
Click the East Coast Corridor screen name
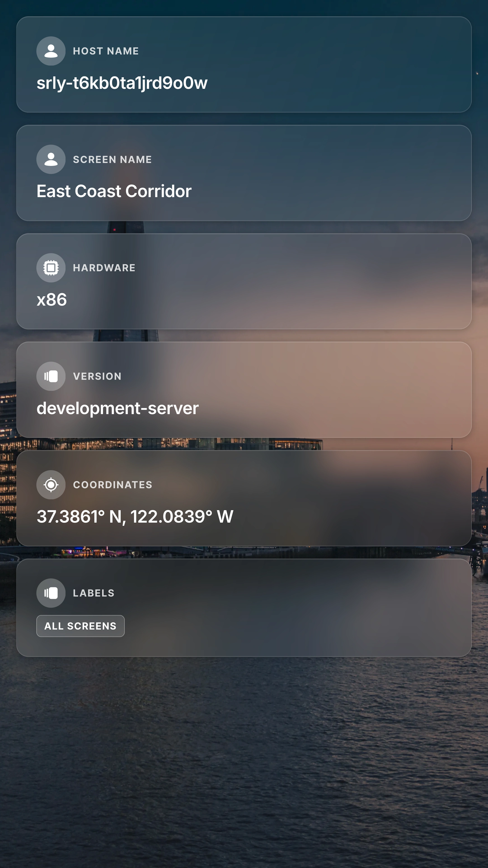click(114, 191)
